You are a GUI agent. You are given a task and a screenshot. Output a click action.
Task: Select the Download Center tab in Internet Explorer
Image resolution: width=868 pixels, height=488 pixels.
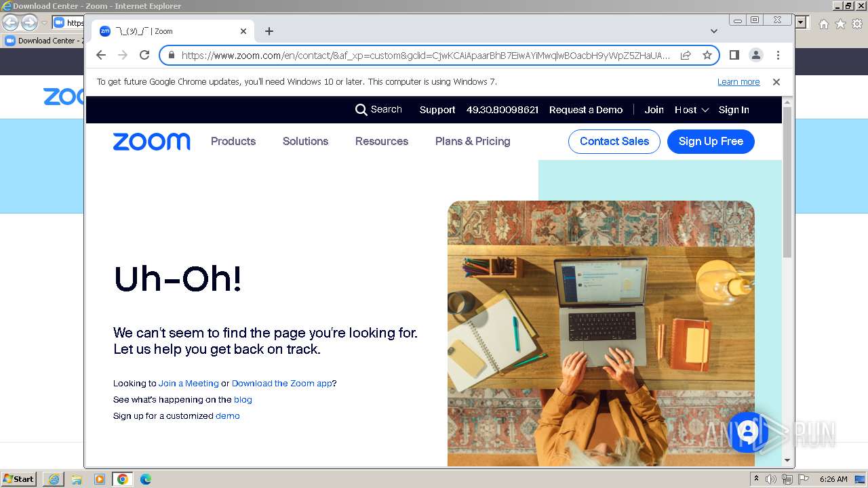43,41
